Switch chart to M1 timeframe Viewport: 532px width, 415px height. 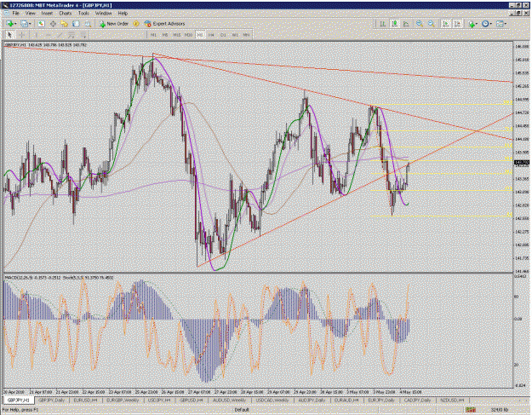coord(153,35)
